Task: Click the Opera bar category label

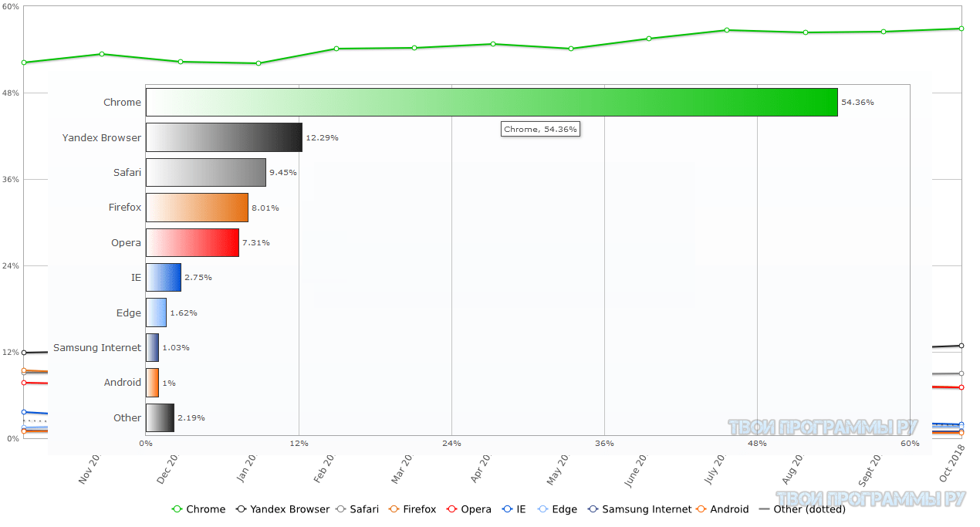Action: (x=126, y=242)
